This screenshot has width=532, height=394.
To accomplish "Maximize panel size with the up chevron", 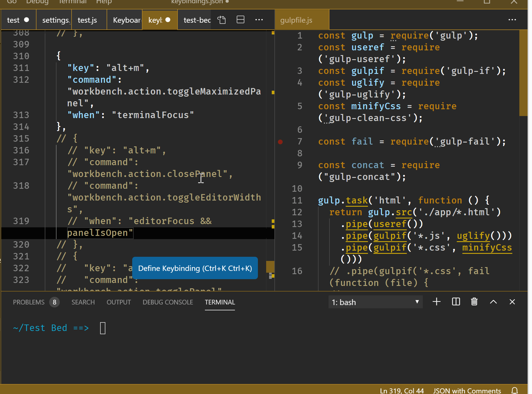I will click(493, 302).
